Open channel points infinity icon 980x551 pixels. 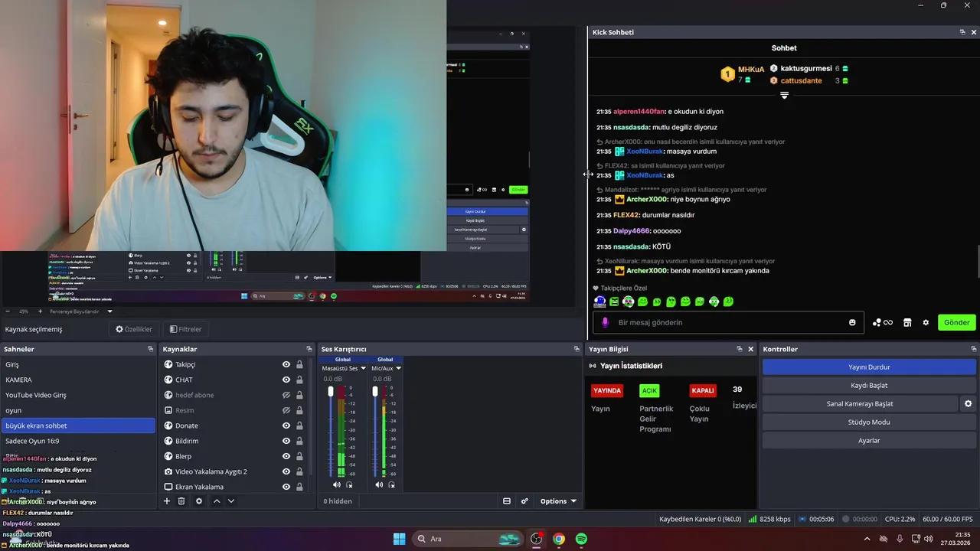[x=883, y=322]
